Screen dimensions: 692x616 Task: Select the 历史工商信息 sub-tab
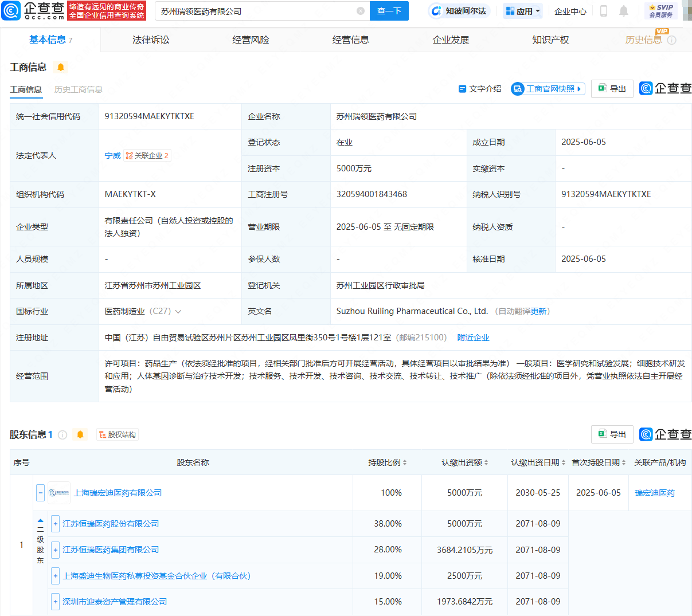[79, 89]
